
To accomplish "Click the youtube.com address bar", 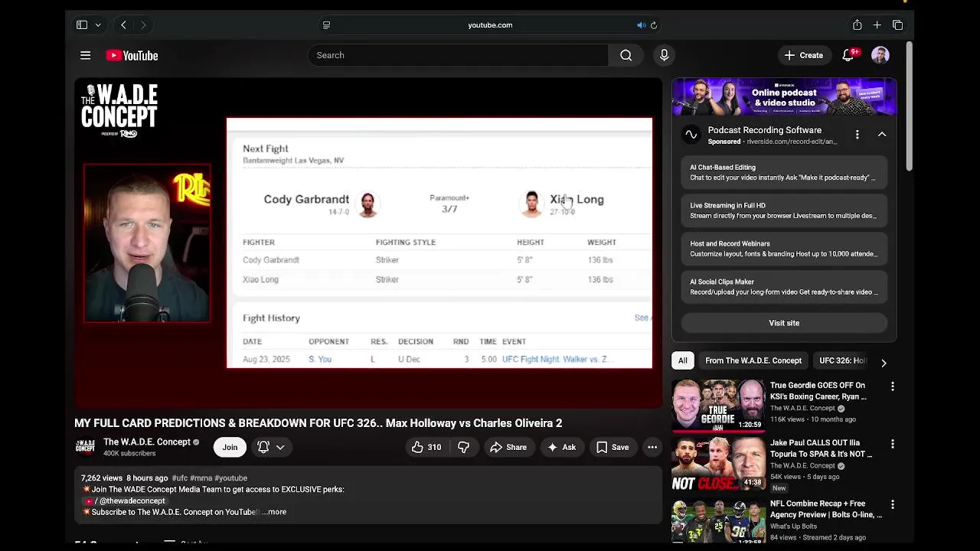I will tap(490, 25).
